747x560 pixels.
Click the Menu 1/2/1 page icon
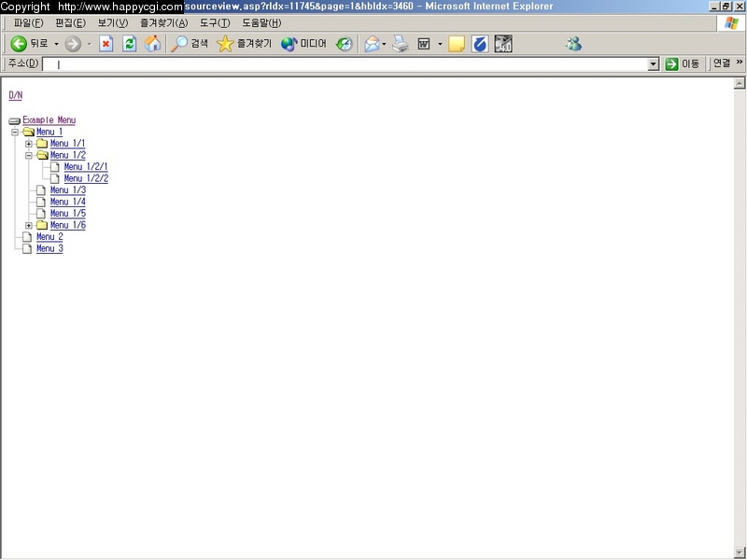tap(55, 167)
